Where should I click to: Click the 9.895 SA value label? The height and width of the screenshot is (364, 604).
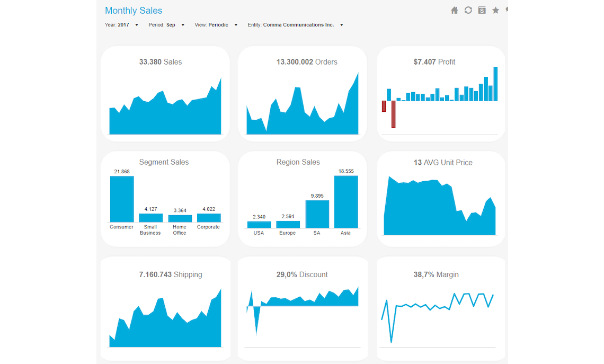click(317, 196)
